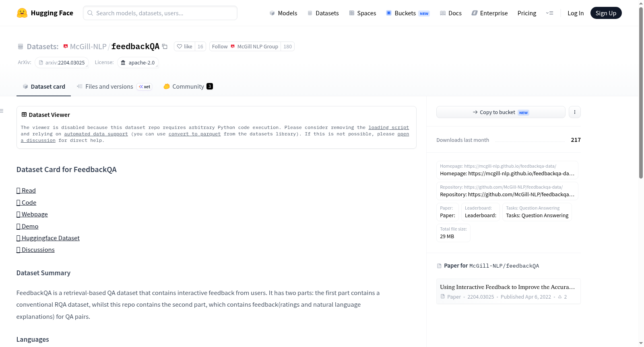
Task: Click the Tasks: Question Answering card
Action: 537,212
